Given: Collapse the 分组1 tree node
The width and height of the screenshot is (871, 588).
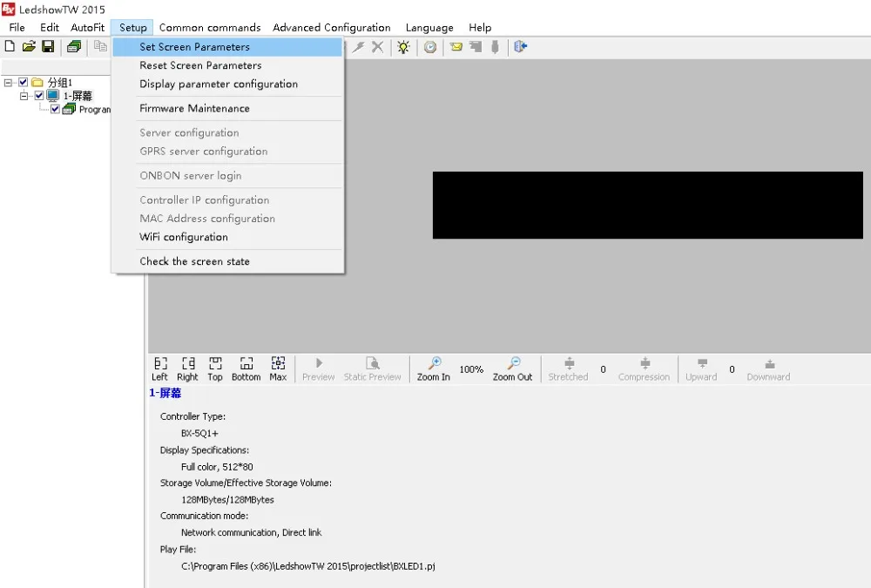Looking at the screenshot, I should (x=8, y=82).
